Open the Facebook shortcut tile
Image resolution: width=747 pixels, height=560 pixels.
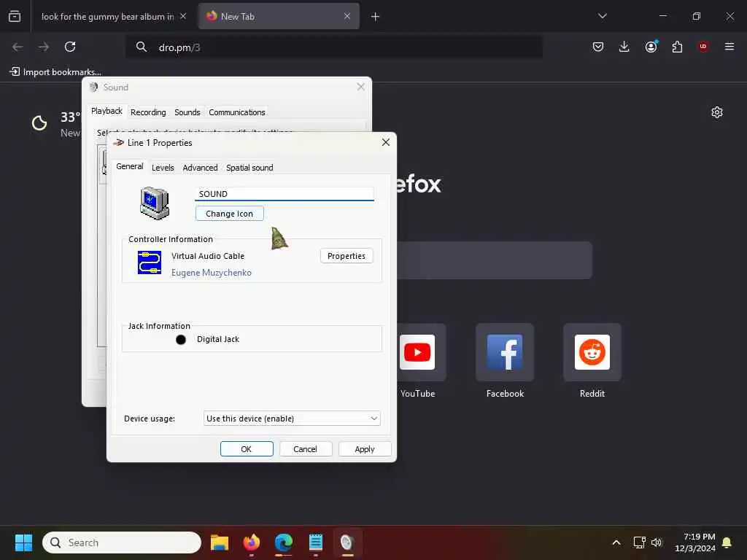click(505, 352)
